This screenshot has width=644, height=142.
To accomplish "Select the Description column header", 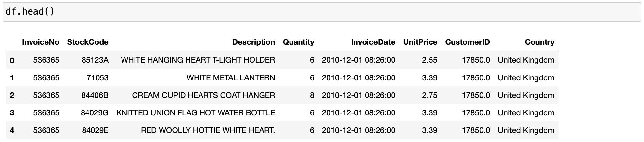I will pos(253,42).
